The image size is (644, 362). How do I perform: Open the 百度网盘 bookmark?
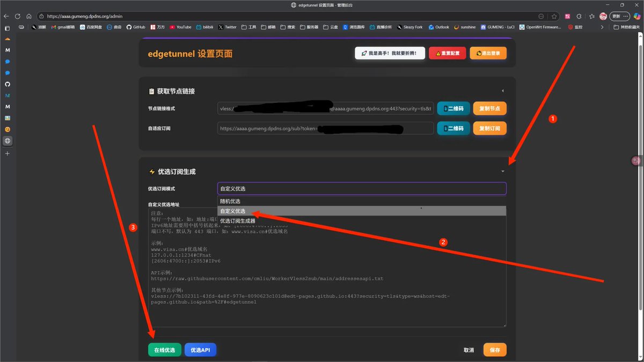click(x=90, y=27)
